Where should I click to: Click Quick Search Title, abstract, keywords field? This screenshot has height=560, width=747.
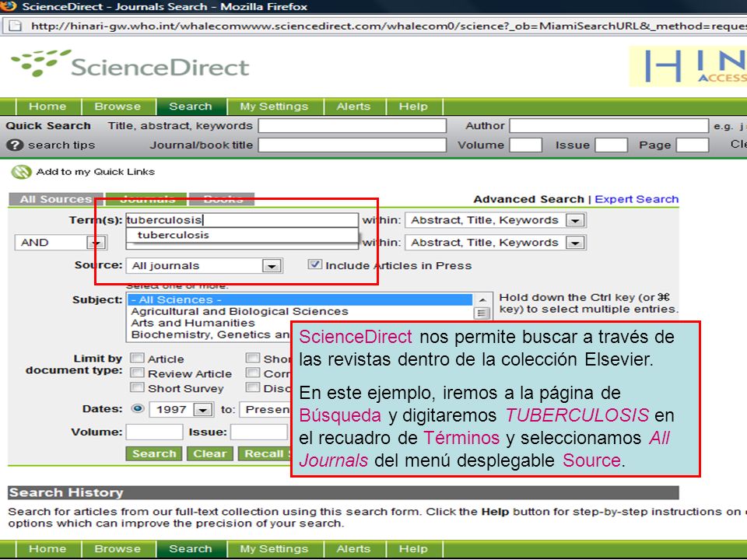352,126
